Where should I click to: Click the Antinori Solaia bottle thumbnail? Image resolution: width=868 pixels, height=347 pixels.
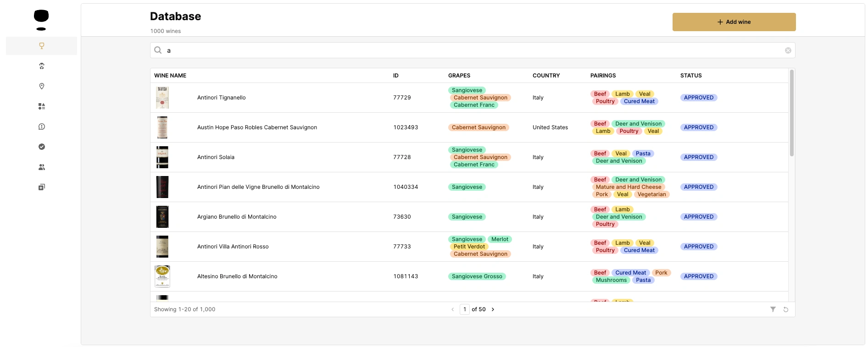point(162,157)
